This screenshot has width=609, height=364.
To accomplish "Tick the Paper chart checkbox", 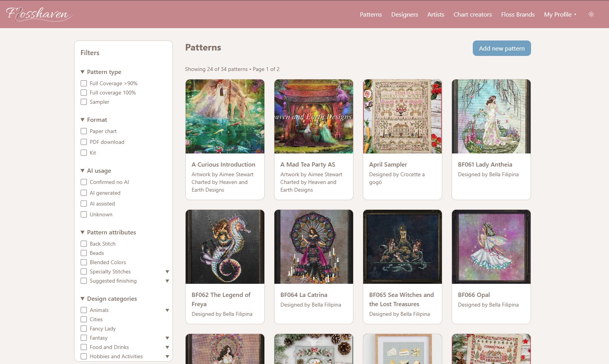I will point(84,131).
